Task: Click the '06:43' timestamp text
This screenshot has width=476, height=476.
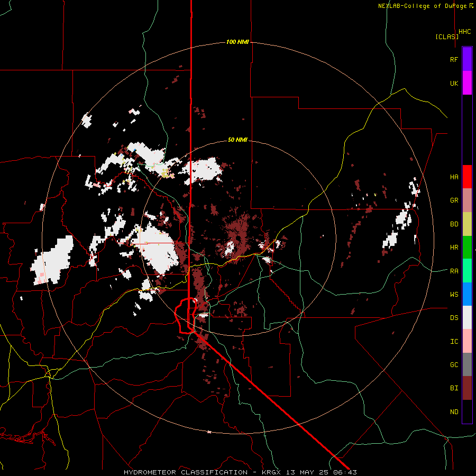Action: pyautogui.click(x=345, y=472)
